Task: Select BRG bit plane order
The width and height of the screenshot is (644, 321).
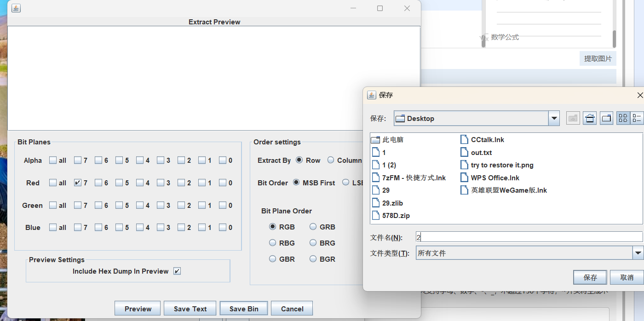Action: pyautogui.click(x=313, y=243)
